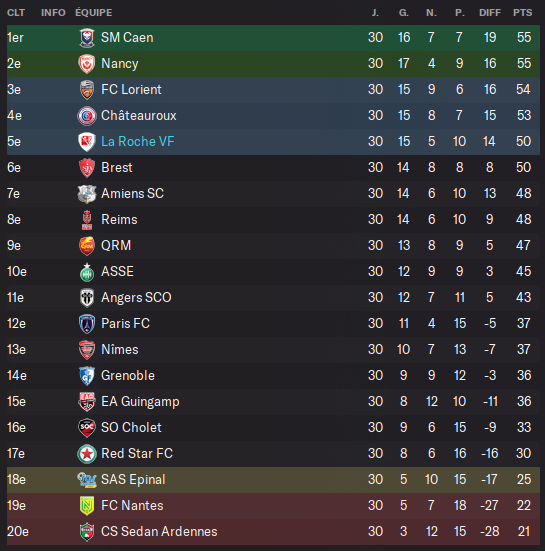This screenshot has width=545, height=551.
Task: Open the FC Lorient crest icon
Action: (x=87, y=90)
